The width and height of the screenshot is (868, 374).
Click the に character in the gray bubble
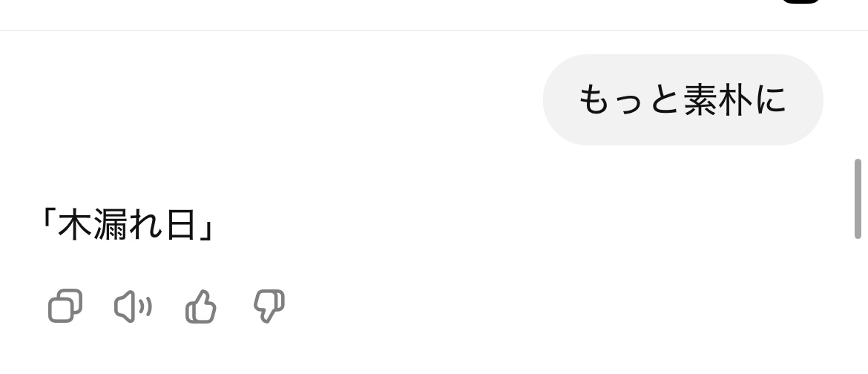[x=771, y=100]
